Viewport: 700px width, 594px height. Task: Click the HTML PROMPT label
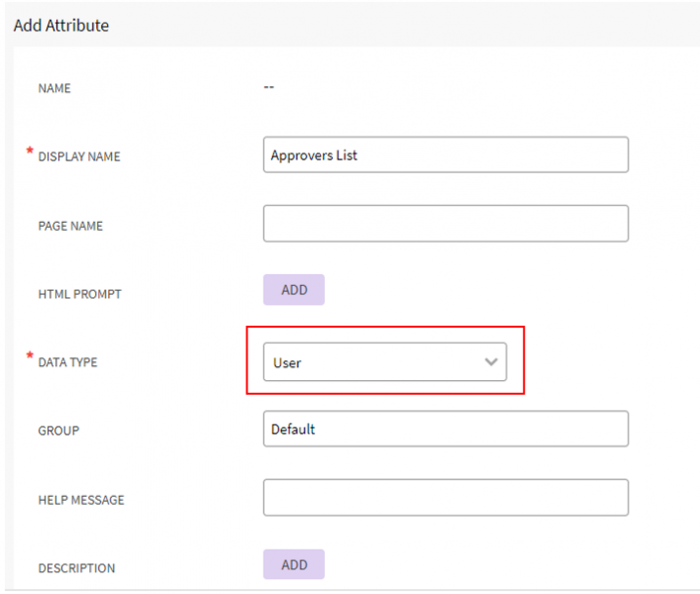79,294
